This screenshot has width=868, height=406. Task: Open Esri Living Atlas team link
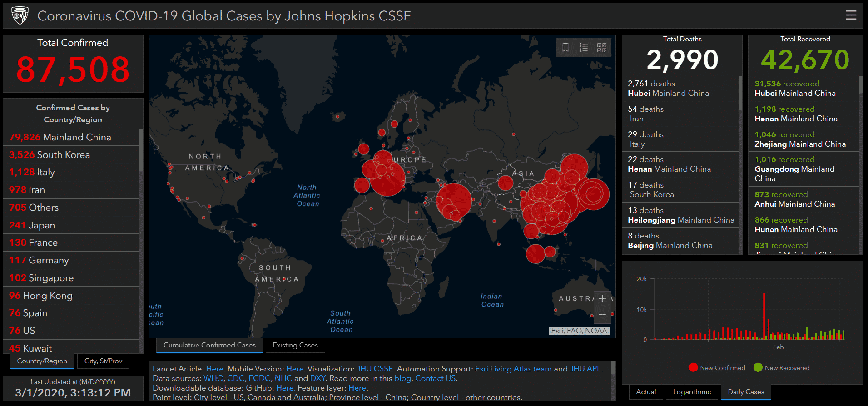[513, 369]
